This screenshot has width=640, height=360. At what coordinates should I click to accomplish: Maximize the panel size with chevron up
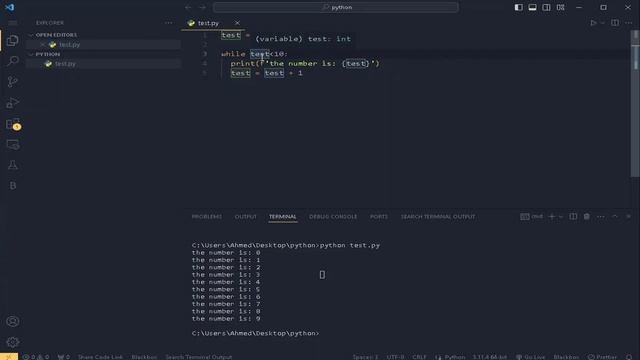[x=614, y=217]
